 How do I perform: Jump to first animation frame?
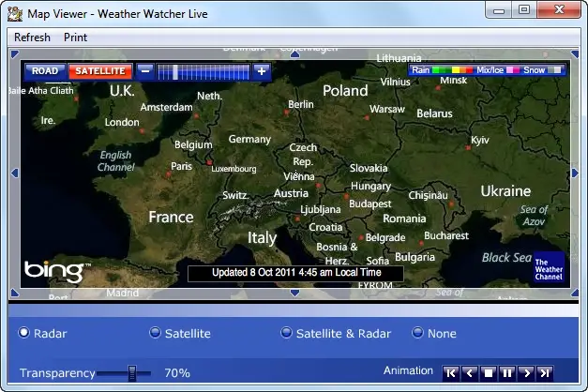point(451,373)
